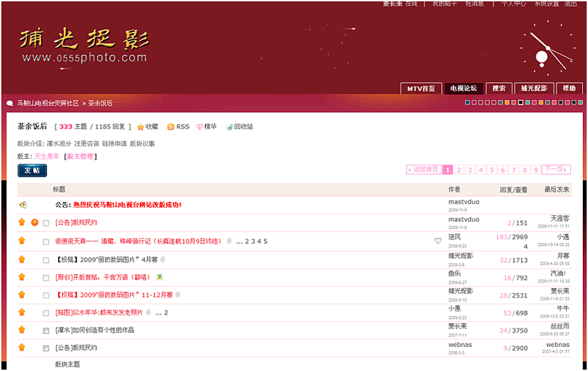Open the RSS feed icon
This screenshot has height=371, width=588.
(171, 127)
